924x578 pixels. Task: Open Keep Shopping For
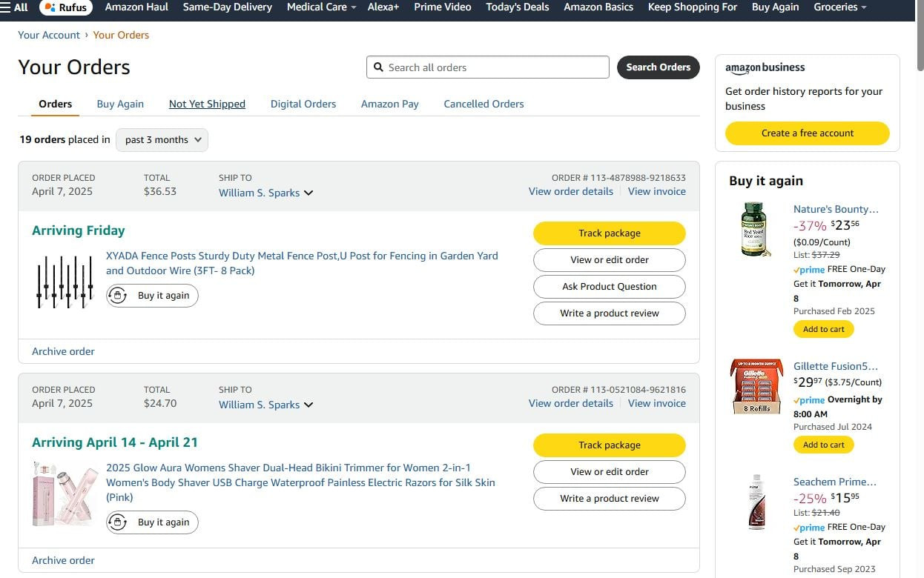tap(693, 7)
